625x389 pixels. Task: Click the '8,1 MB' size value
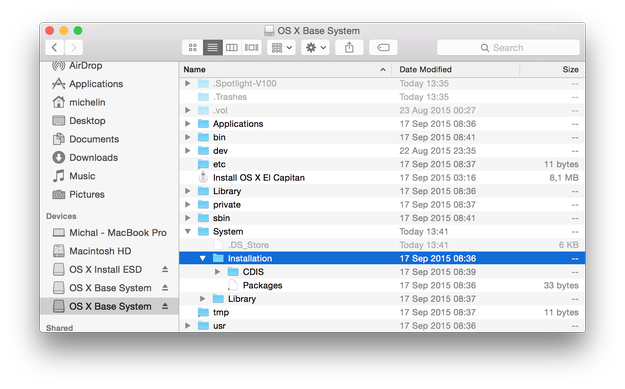point(564,177)
